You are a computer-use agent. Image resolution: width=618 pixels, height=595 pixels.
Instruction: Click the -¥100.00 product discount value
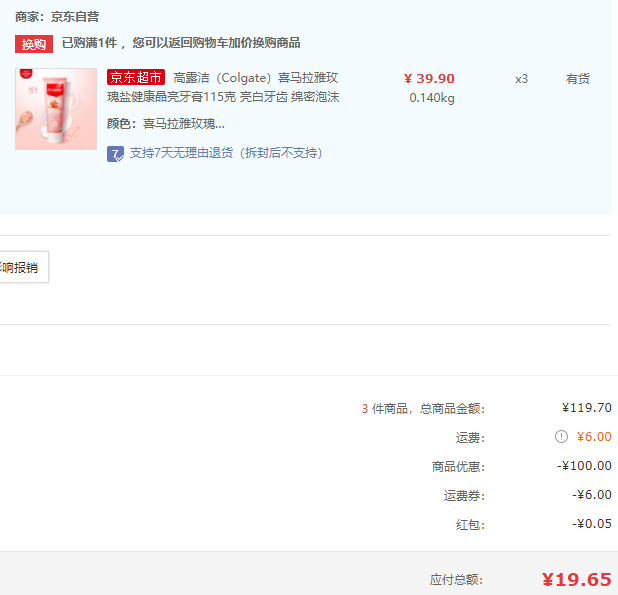[x=584, y=466]
